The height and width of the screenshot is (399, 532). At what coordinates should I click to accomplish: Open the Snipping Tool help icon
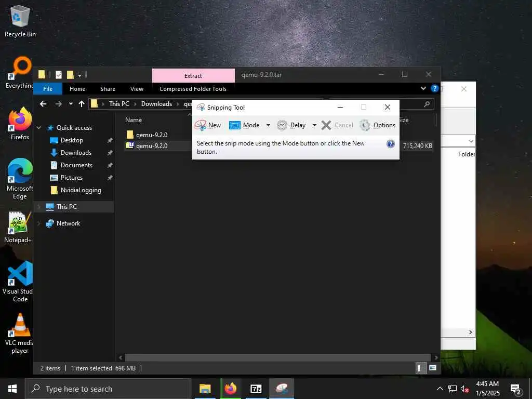(x=391, y=144)
